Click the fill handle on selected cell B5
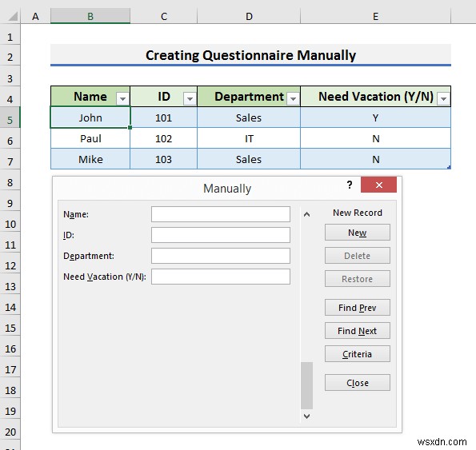Viewport: 476px width, 450px height. [x=130, y=128]
